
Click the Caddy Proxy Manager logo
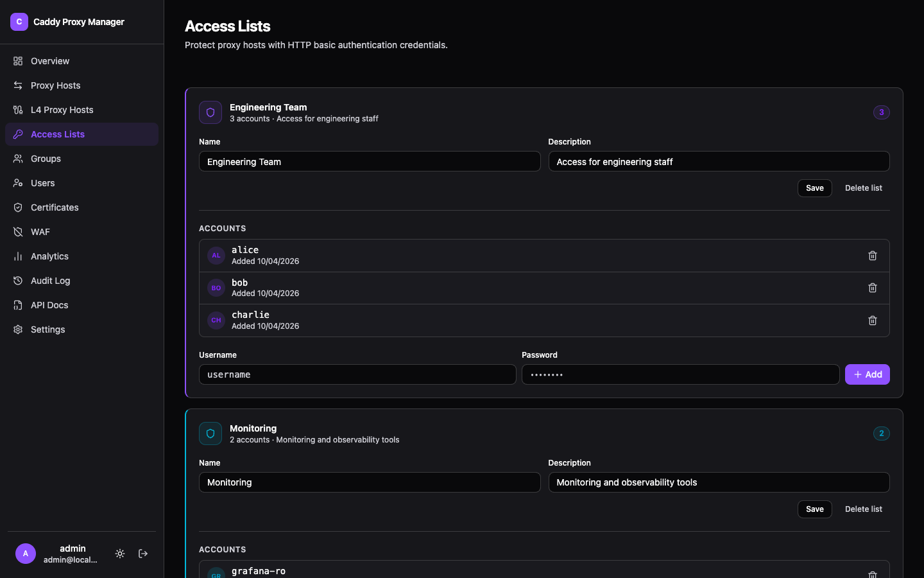pyautogui.click(x=19, y=22)
